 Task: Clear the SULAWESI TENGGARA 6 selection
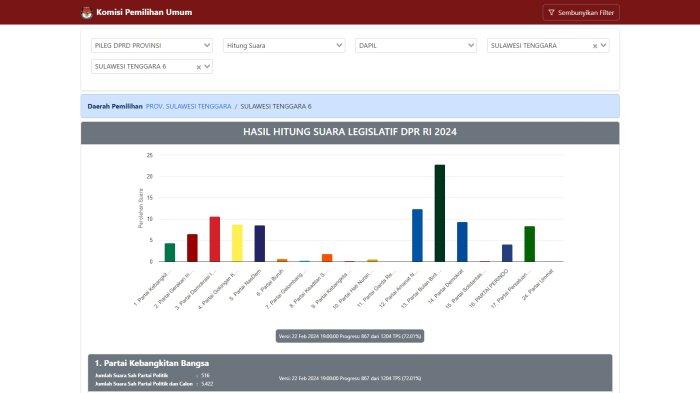tap(199, 67)
